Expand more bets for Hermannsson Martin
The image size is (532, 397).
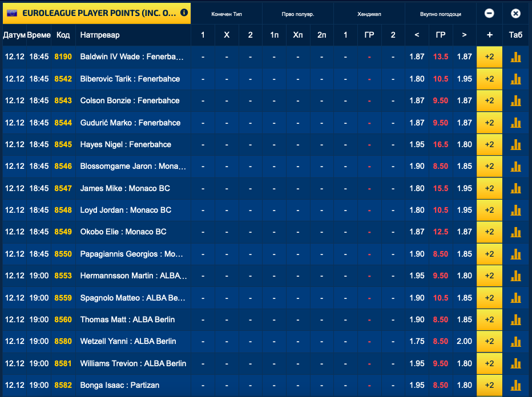(489, 276)
